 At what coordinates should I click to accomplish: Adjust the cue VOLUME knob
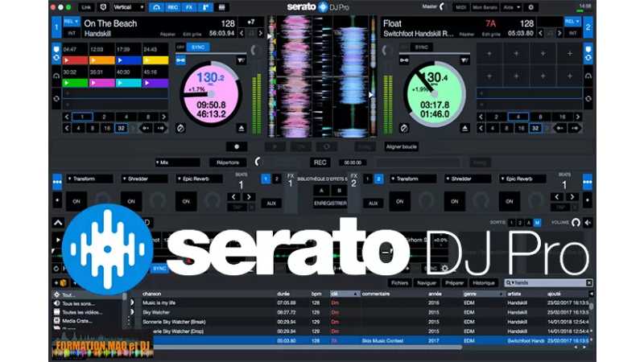point(576,223)
